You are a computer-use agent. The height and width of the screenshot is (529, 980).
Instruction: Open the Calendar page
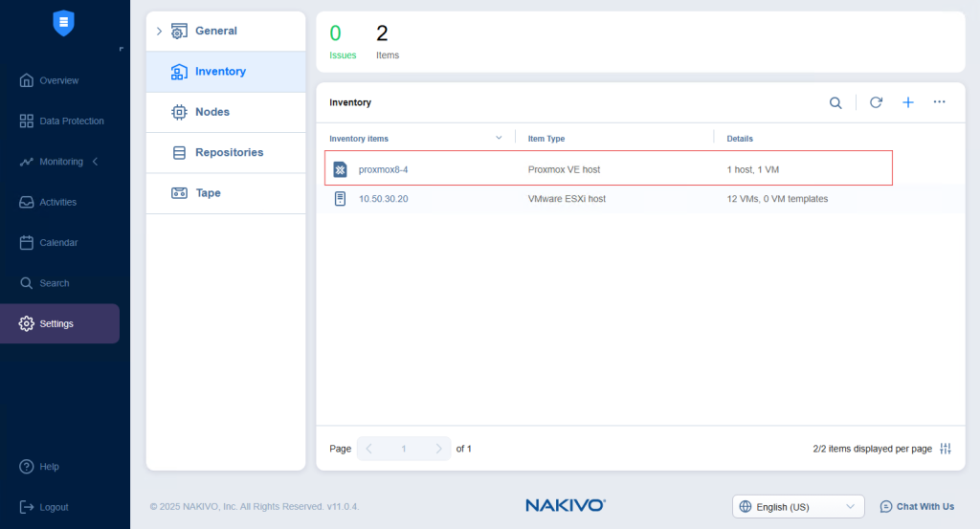click(58, 243)
